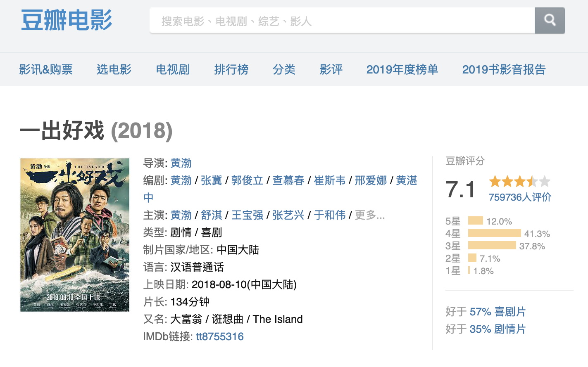
Task: Click into the movie search field
Action: (342, 21)
